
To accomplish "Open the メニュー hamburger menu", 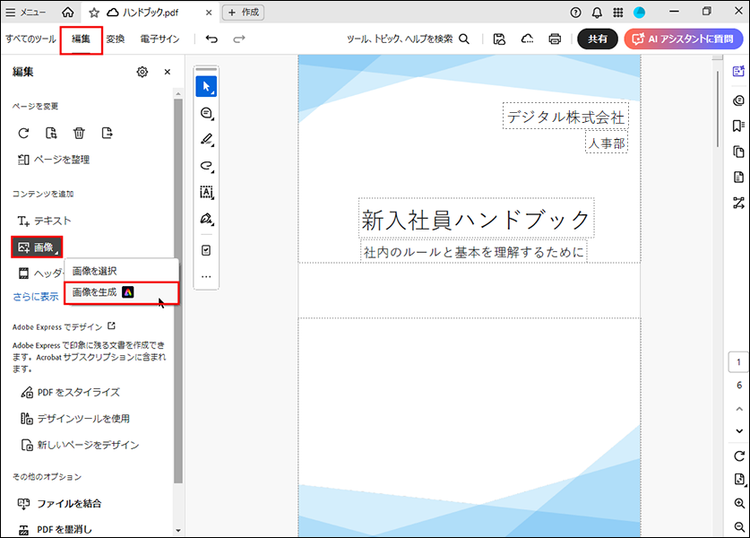I will click(26, 12).
